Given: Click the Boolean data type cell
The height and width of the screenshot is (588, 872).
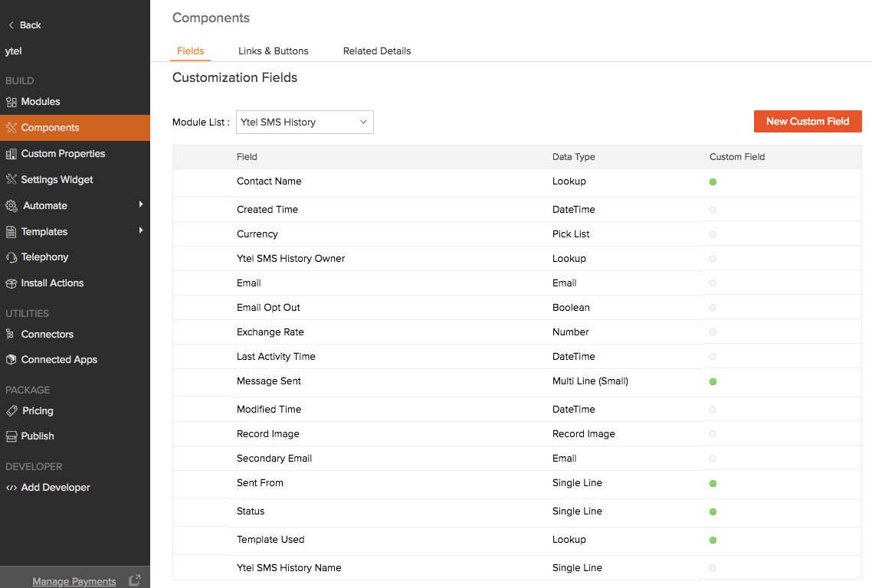Looking at the screenshot, I should pyautogui.click(x=571, y=307).
